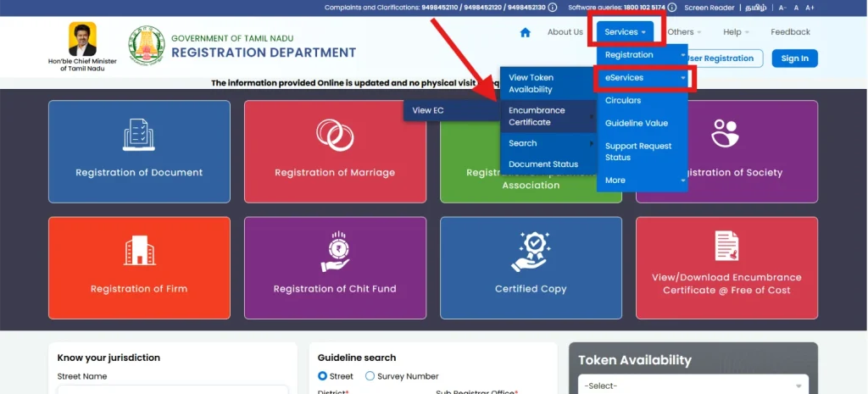The image size is (868, 394).
Task: Open the Certified Copy tile
Action: pyautogui.click(x=531, y=268)
